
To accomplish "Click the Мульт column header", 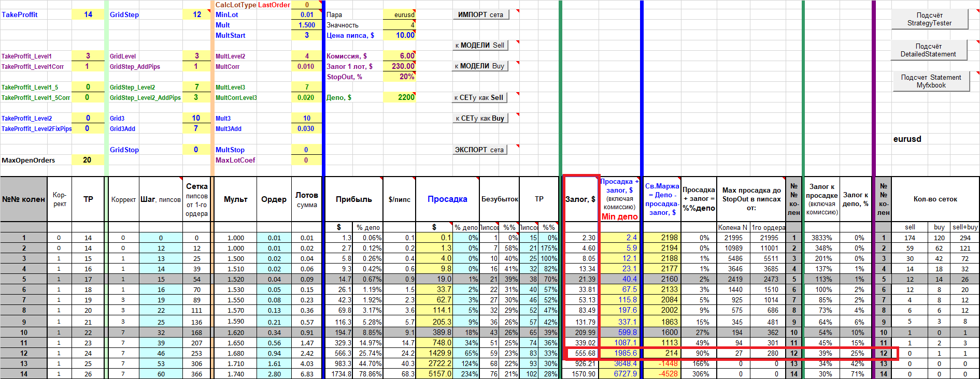I will pyautogui.click(x=235, y=199).
